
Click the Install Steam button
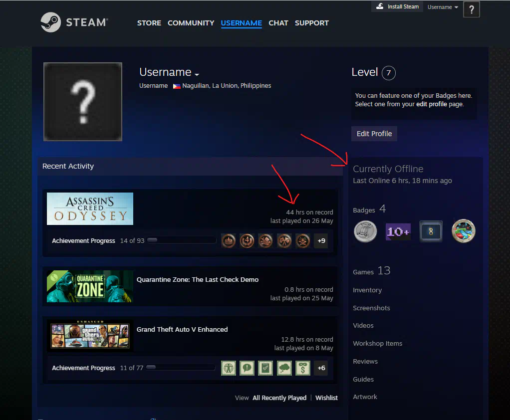pos(397,6)
